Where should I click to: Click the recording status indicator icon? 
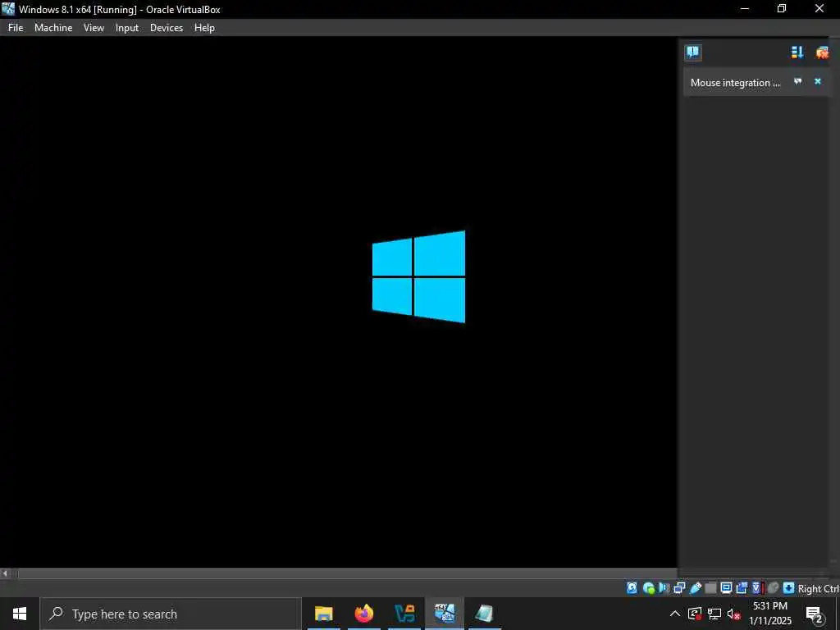coord(742,588)
